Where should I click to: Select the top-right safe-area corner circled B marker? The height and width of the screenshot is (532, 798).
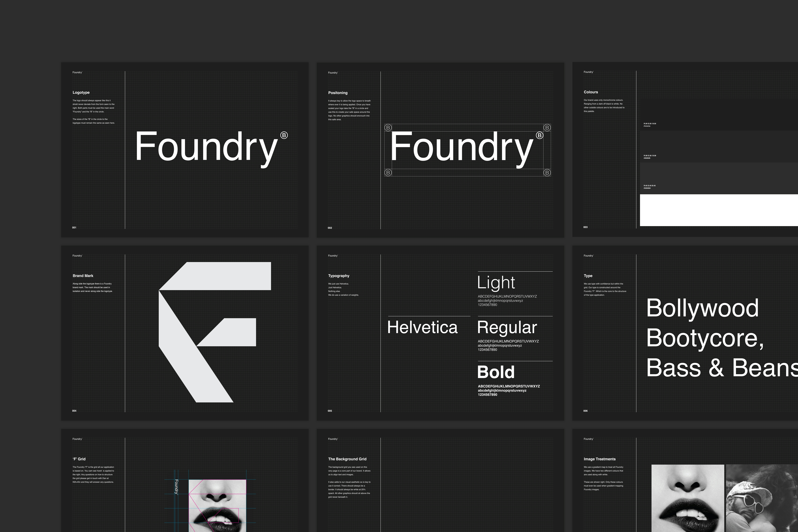point(547,128)
